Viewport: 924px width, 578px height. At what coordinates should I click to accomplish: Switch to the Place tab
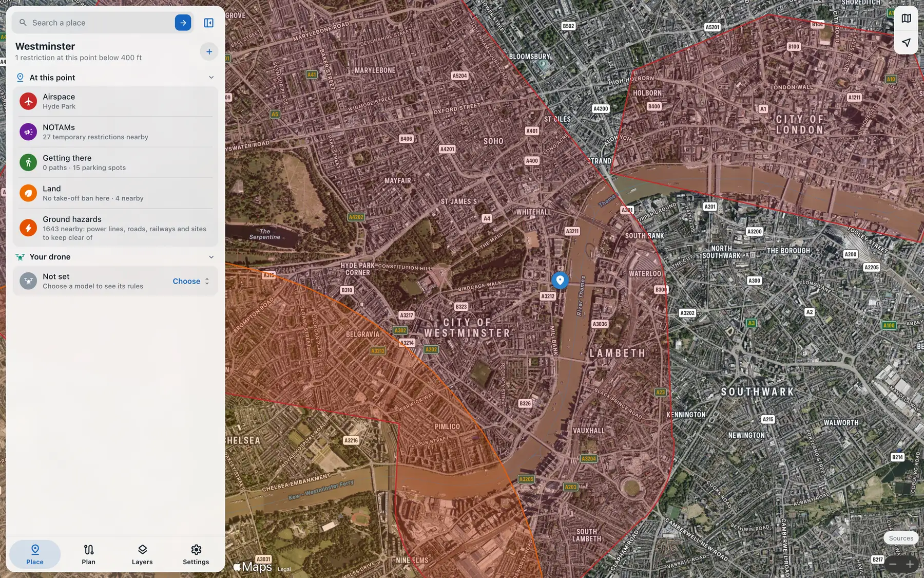click(35, 554)
